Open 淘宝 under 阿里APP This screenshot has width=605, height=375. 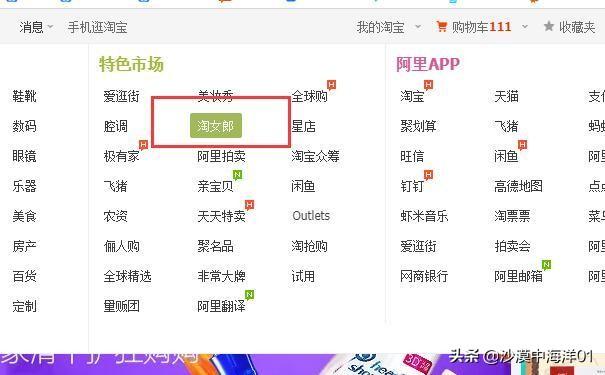point(412,96)
